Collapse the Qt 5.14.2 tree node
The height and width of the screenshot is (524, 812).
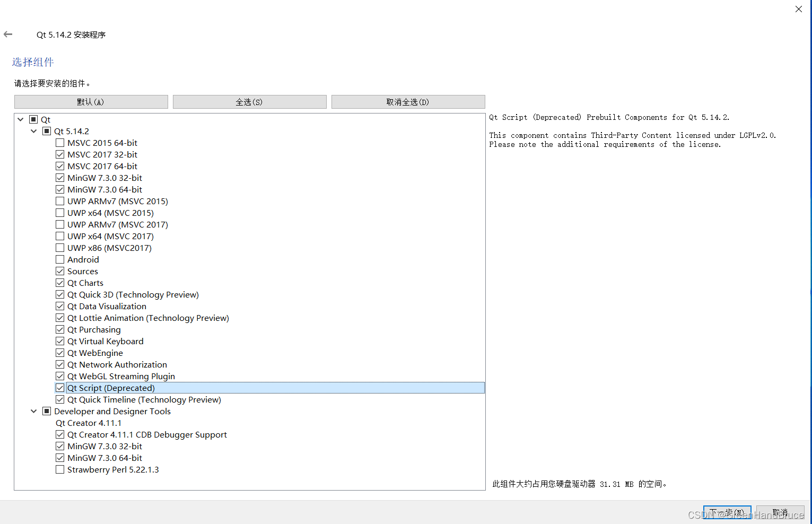tap(34, 131)
